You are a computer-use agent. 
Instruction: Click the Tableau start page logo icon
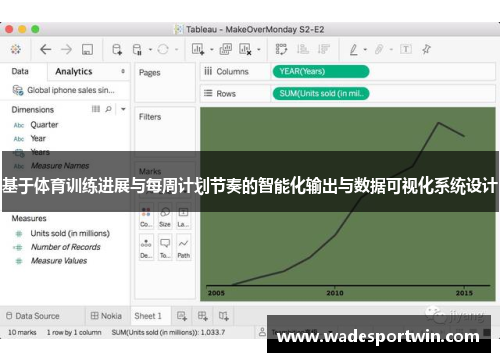16,49
